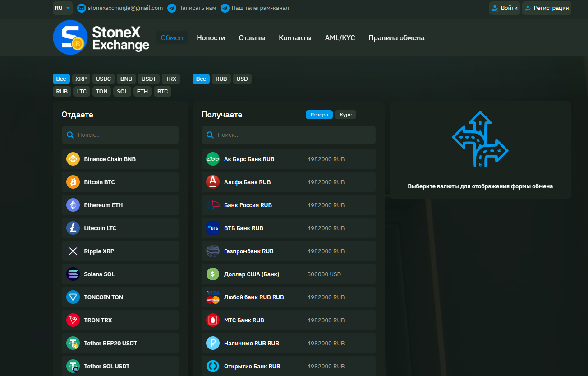Click the Ethereum ETH coin icon
The image size is (588, 376).
pos(73,205)
